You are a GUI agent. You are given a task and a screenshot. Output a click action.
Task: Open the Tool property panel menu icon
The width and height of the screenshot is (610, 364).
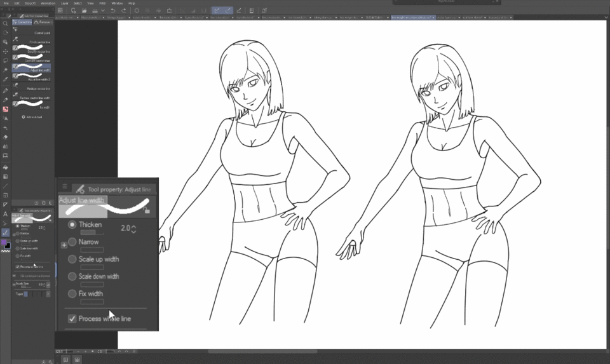pyautogui.click(x=65, y=187)
